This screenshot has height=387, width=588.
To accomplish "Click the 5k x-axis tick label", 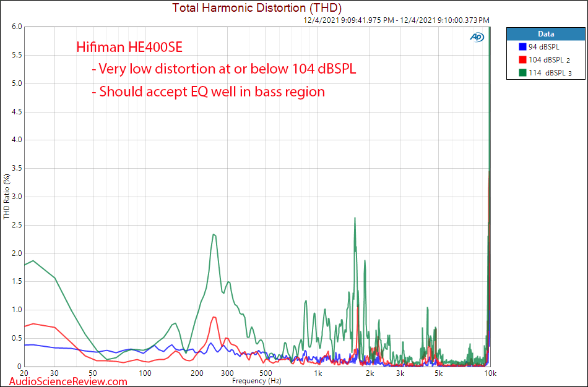I will pyautogui.click(x=438, y=373).
